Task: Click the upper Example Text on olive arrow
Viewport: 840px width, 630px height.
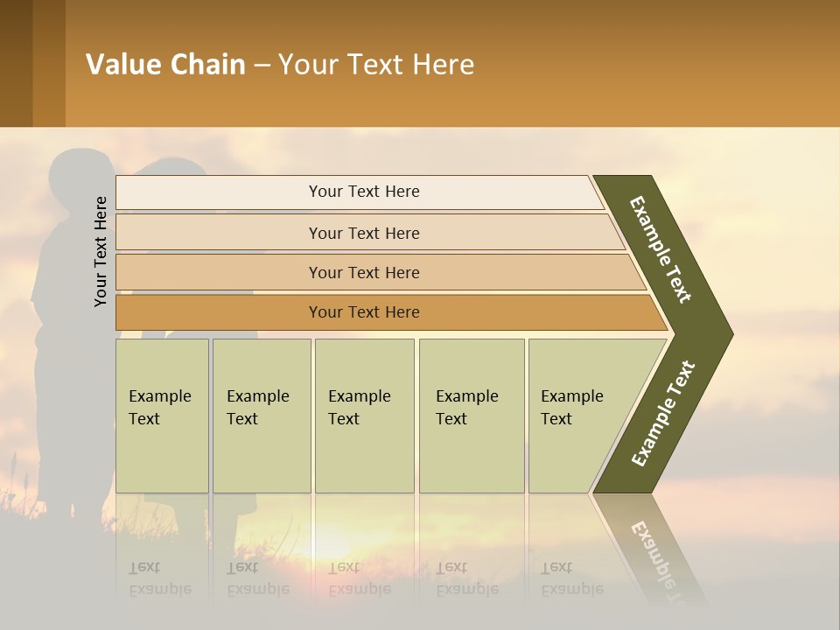Action: (x=660, y=249)
